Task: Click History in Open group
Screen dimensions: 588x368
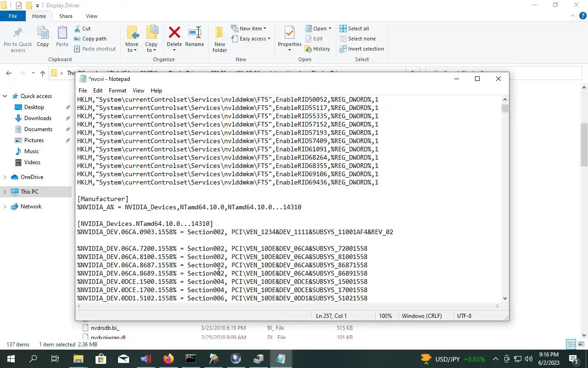Action: (317, 49)
